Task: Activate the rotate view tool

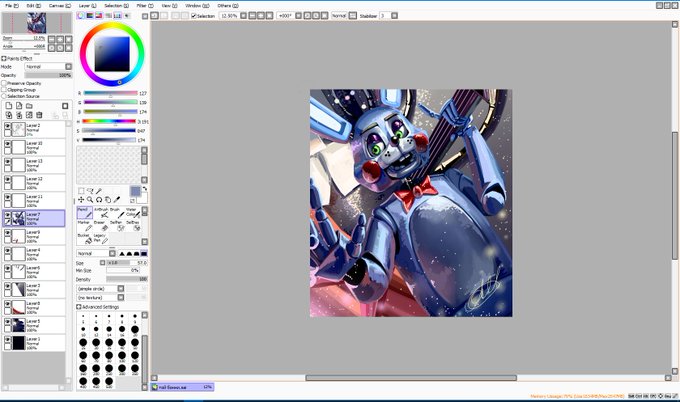Action: click(x=99, y=199)
